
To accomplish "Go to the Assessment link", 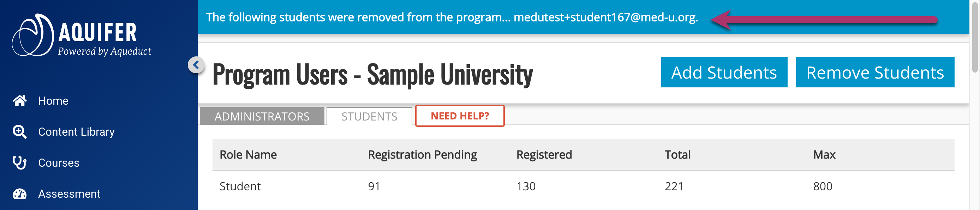I will click(69, 194).
